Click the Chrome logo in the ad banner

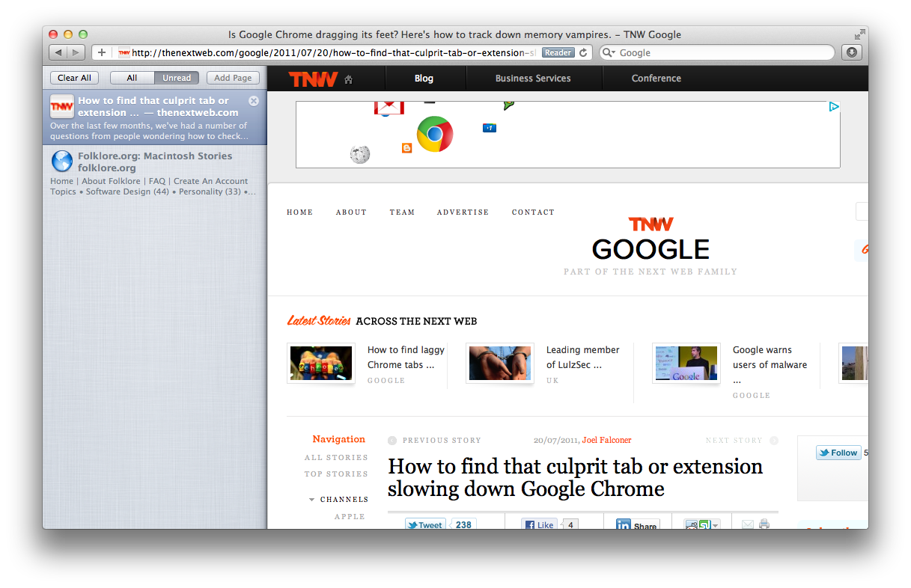click(435, 134)
